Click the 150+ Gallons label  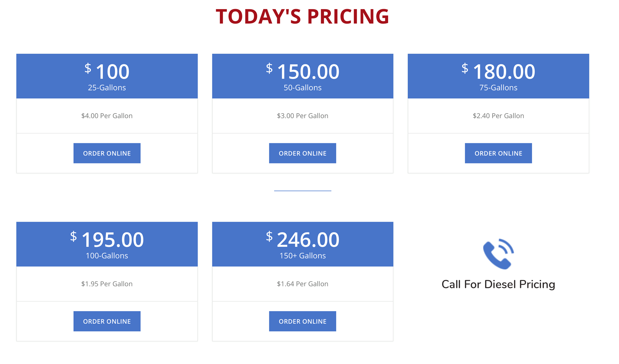click(302, 256)
